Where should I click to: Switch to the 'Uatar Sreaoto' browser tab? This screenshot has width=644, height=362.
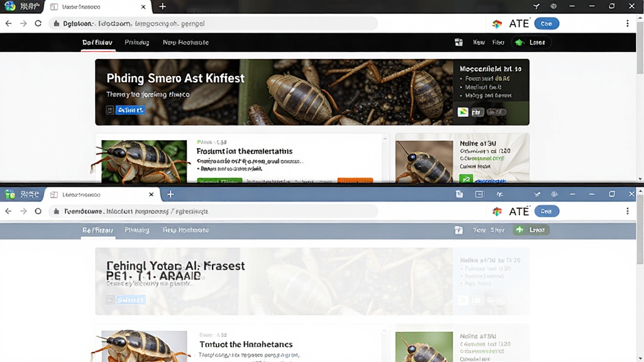pyautogui.click(x=97, y=6)
